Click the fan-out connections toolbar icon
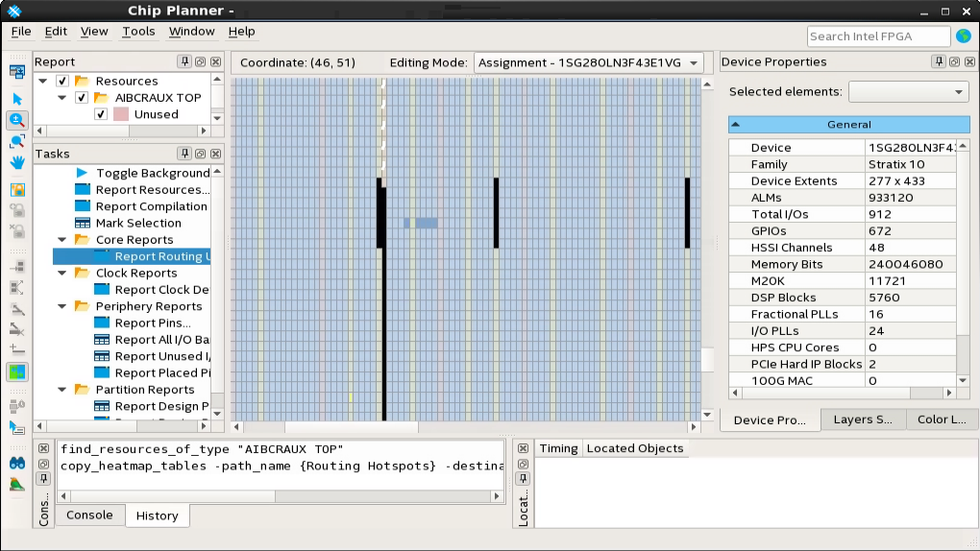The image size is (980, 551). click(17, 288)
